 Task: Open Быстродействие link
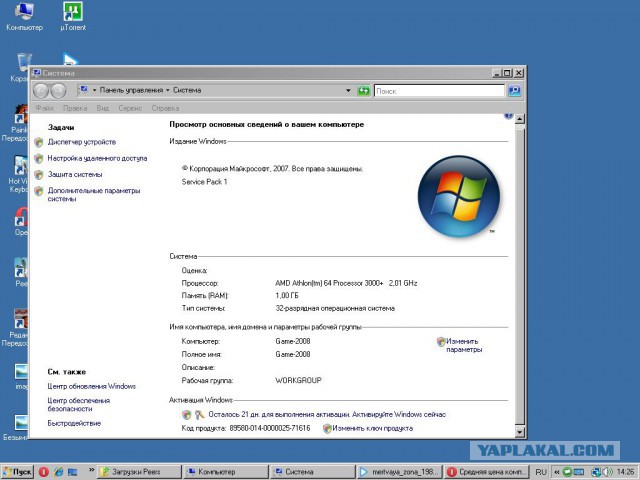point(74,423)
